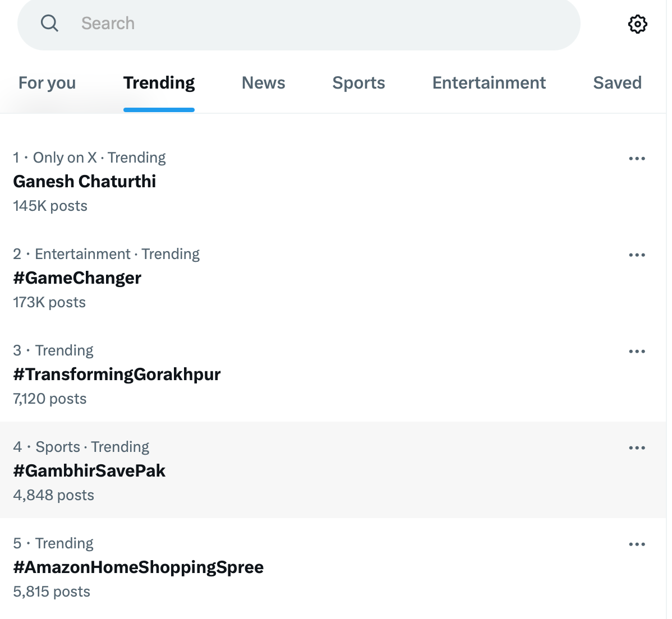Viewport: 672px width, 619px height.
Task: View the #AmazonHomeShoppingSpree trend
Action: (x=138, y=567)
